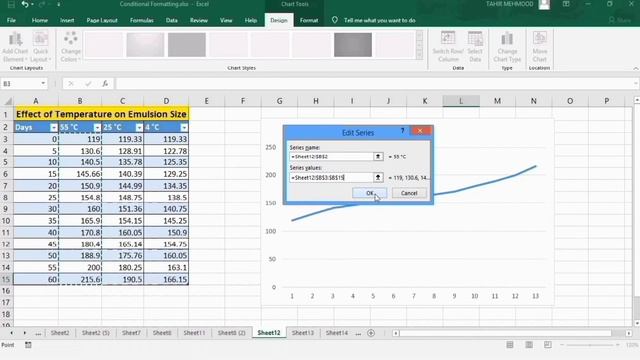Open Customize Quick Access Toolbar dropdown

pos(58,4)
